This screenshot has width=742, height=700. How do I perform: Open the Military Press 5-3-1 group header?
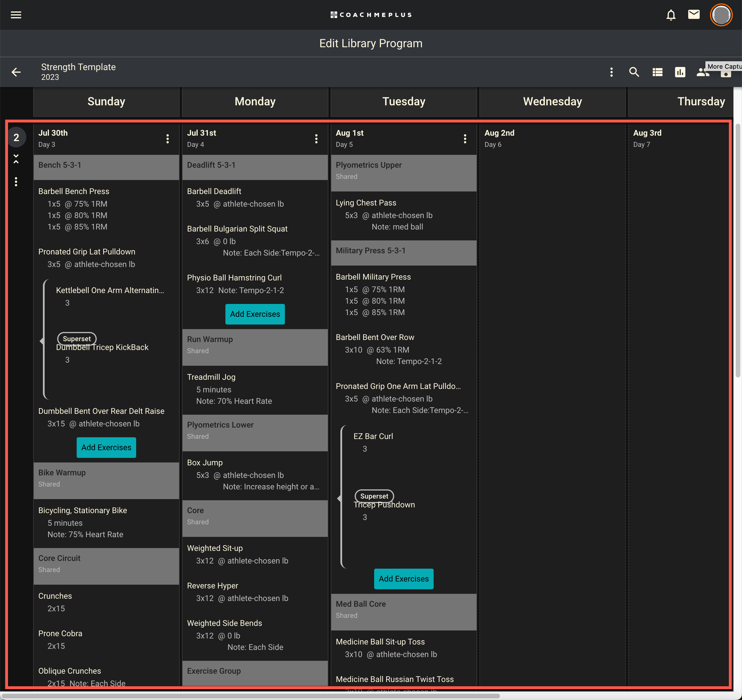[404, 253]
